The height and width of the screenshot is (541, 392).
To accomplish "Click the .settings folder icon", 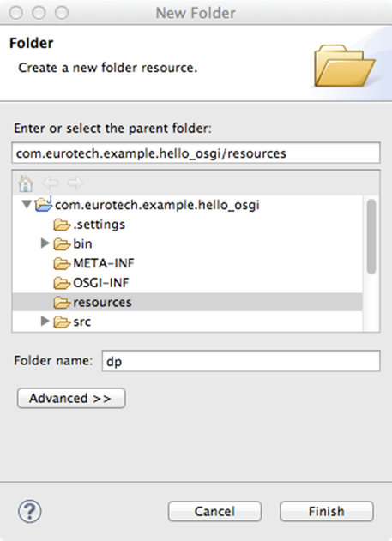I will tap(62, 225).
